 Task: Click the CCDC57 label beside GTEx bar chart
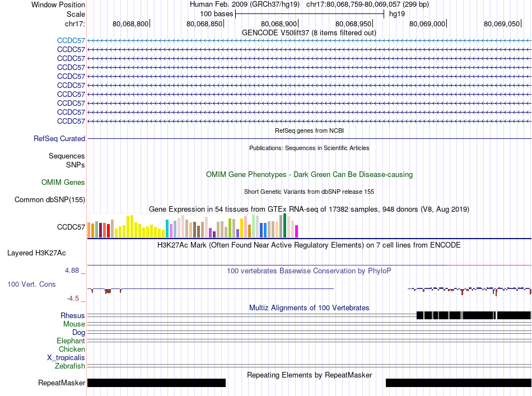(x=71, y=227)
